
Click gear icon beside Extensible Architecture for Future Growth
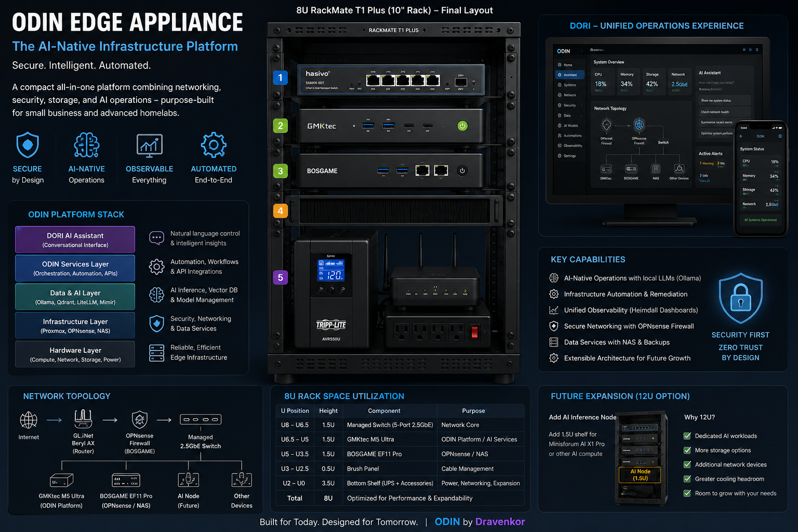(x=554, y=358)
